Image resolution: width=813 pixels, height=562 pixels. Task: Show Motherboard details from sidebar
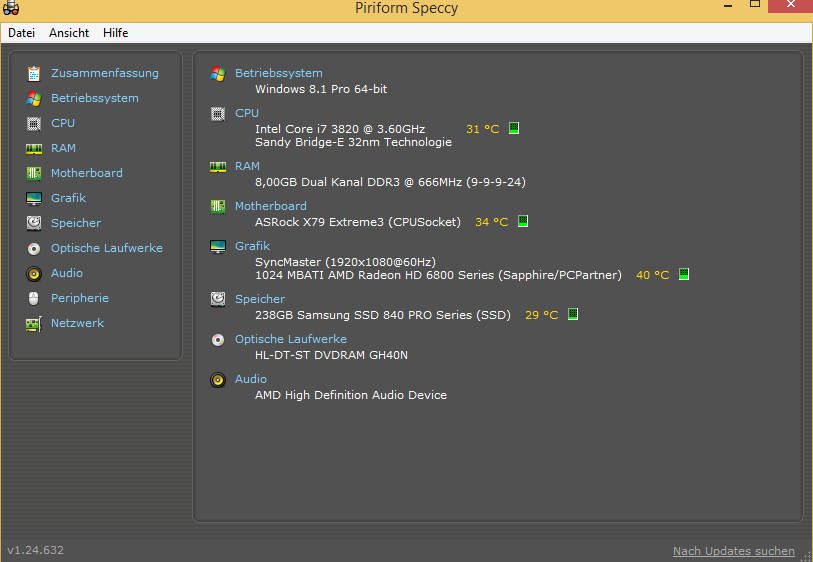point(87,173)
